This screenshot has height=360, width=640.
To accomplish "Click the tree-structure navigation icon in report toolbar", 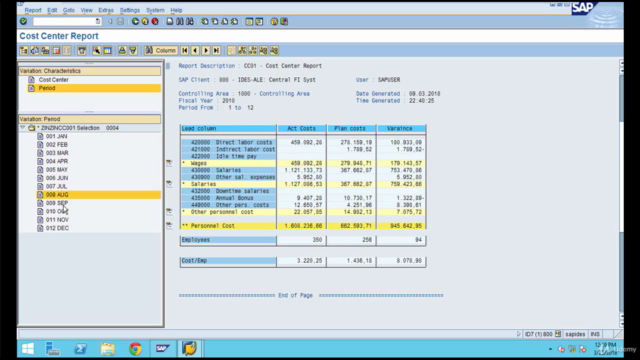I will pyautogui.click(x=24, y=50).
